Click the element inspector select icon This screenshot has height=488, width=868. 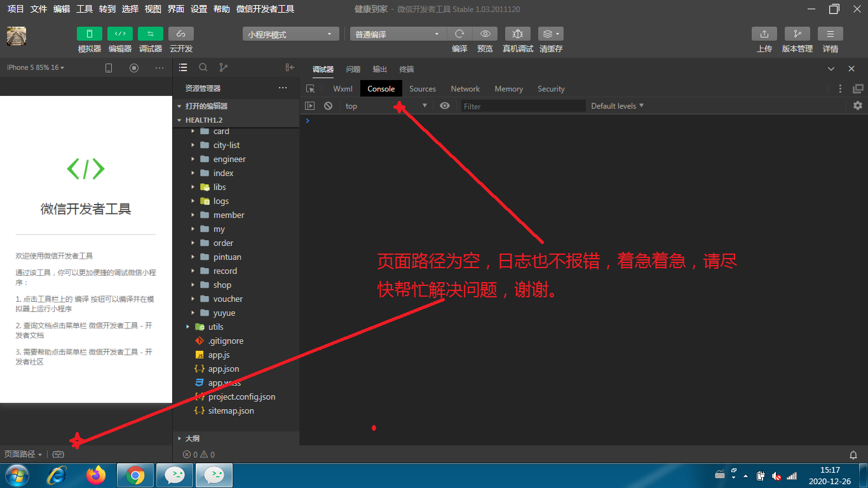coord(310,89)
